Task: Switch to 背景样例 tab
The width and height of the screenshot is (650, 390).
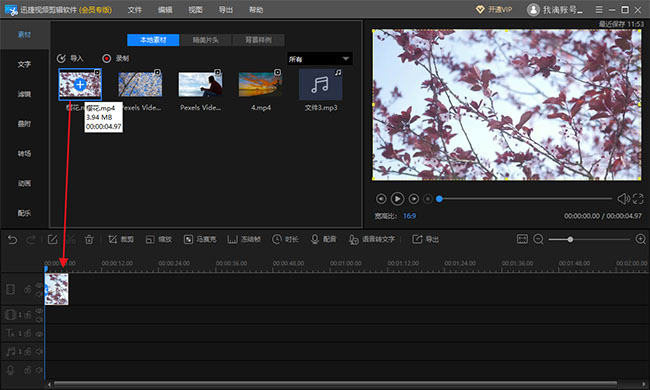Action: click(x=258, y=40)
